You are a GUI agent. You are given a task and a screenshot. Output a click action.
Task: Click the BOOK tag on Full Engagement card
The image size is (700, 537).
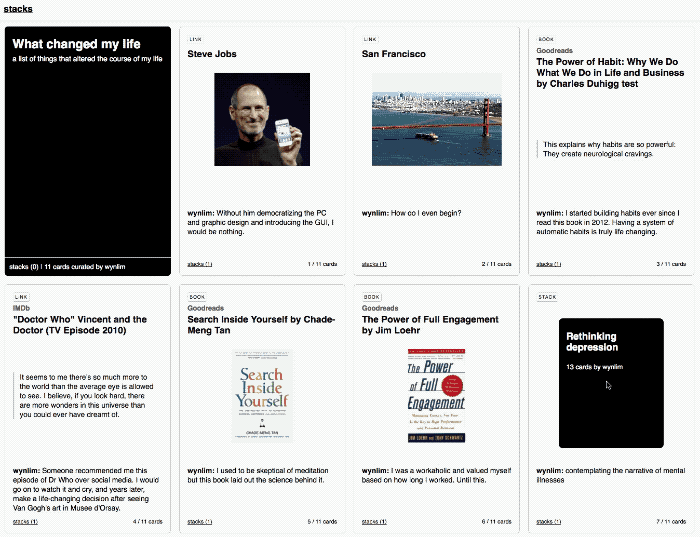pos(371,297)
